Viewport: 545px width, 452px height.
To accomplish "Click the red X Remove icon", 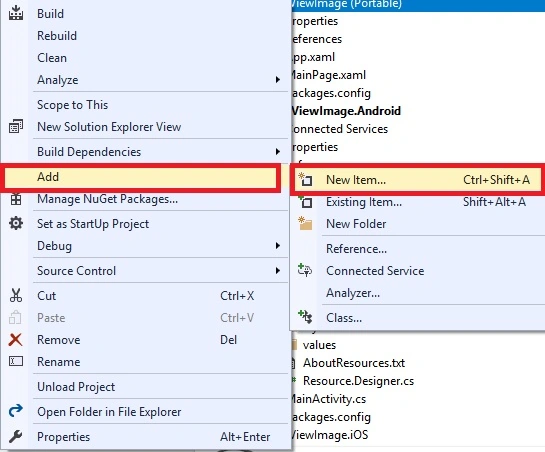I will tap(16, 340).
